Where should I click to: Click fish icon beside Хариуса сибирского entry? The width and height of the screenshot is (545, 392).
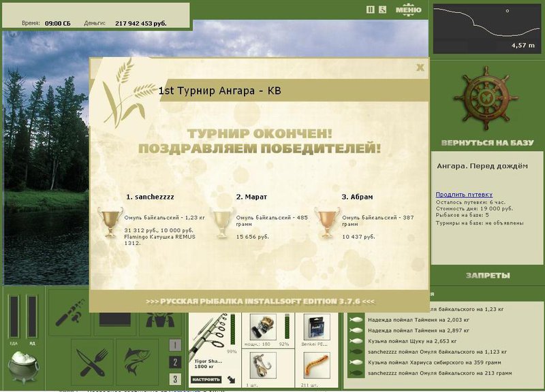pyautogui.click(x=356, y=363)
